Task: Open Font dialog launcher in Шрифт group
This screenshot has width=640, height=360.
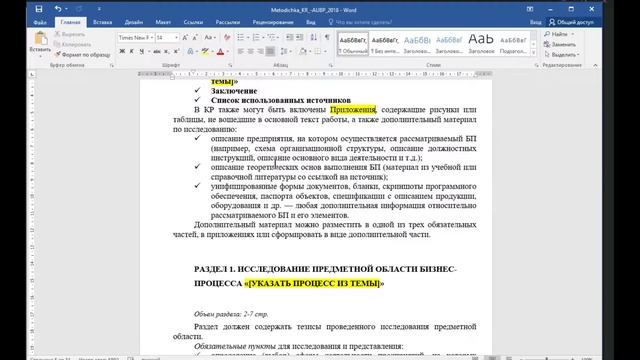Action: coord(230,65)
